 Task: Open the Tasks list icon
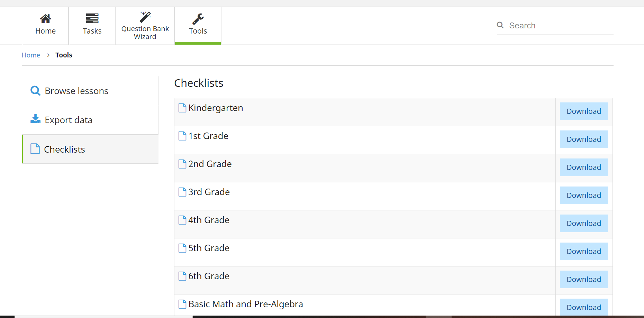92,18
